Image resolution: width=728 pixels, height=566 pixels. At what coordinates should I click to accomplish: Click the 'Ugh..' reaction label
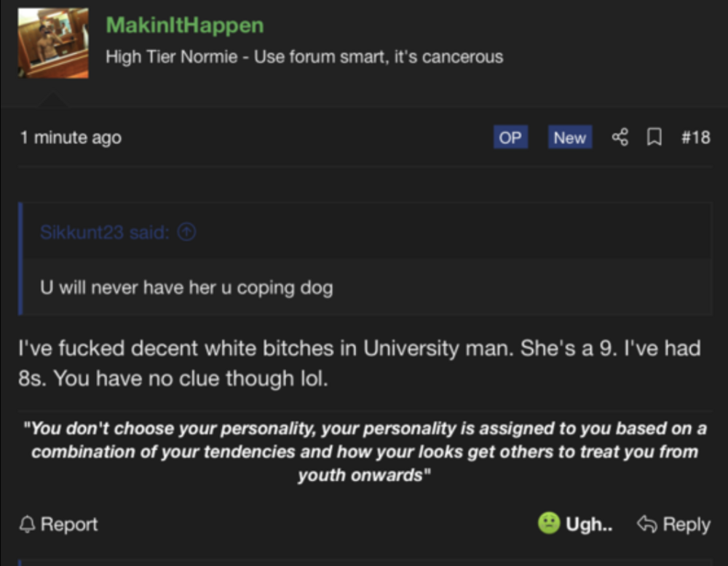(589, 524)
